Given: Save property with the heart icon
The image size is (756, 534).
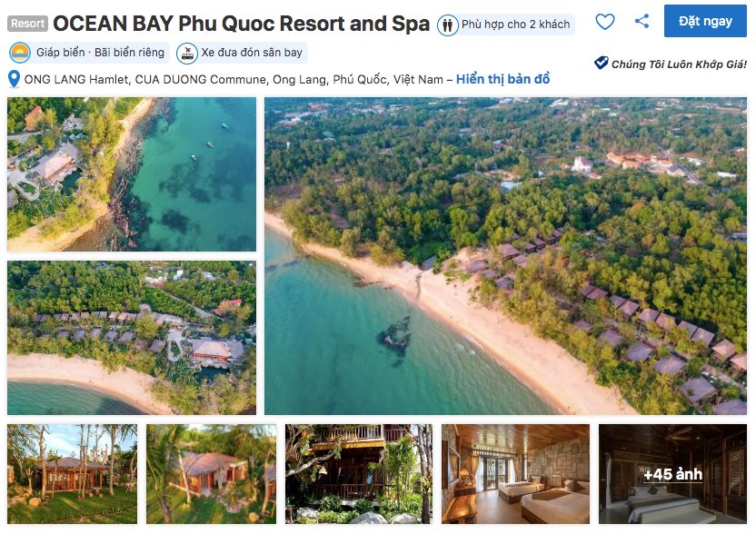Looking at the screenshot, I should click(604, 21).
